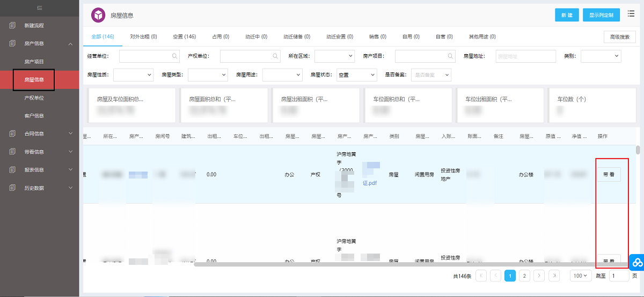Switch to the 销售 (0) tab
The image size is (644, 297).
tap(378, 36)
